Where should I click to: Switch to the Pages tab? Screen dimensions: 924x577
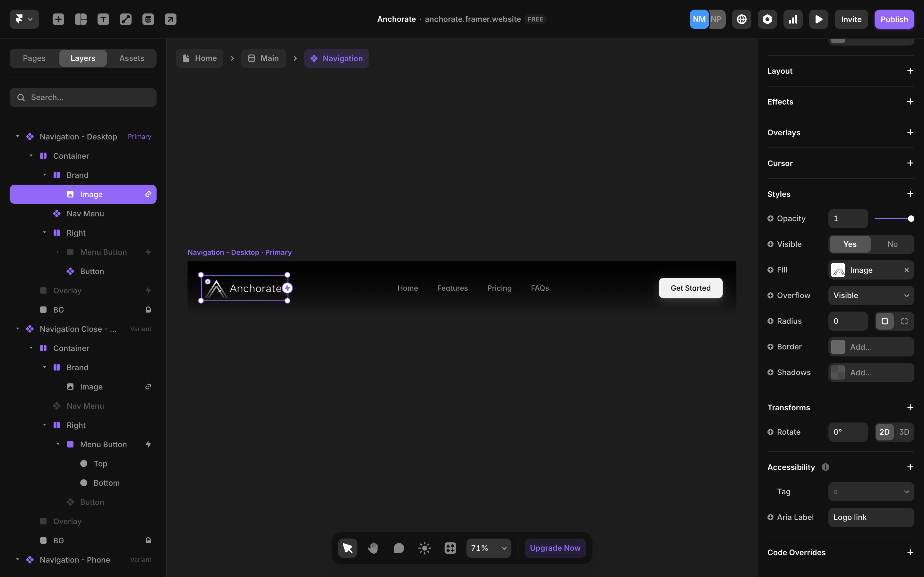click(x=34, y=58)
